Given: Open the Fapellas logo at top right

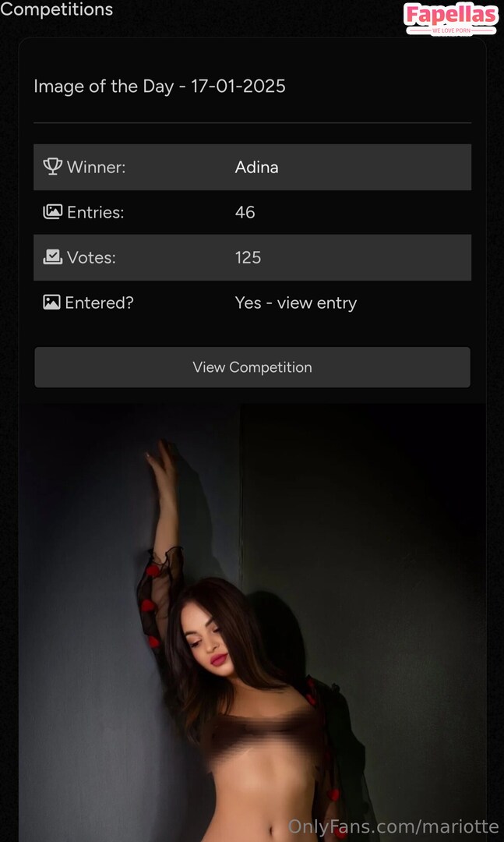Looking at the screenshot, I should click(x=451, y=18).
